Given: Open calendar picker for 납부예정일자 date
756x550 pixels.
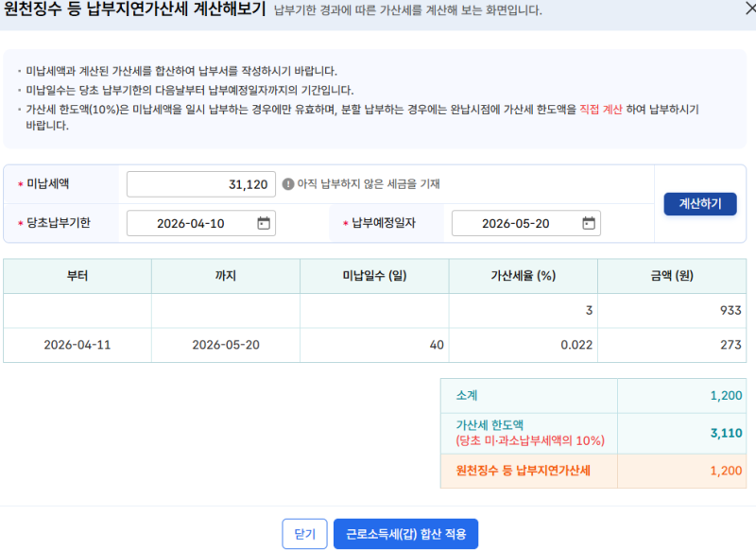Looking at the screenshot, I should pos(588,223).
